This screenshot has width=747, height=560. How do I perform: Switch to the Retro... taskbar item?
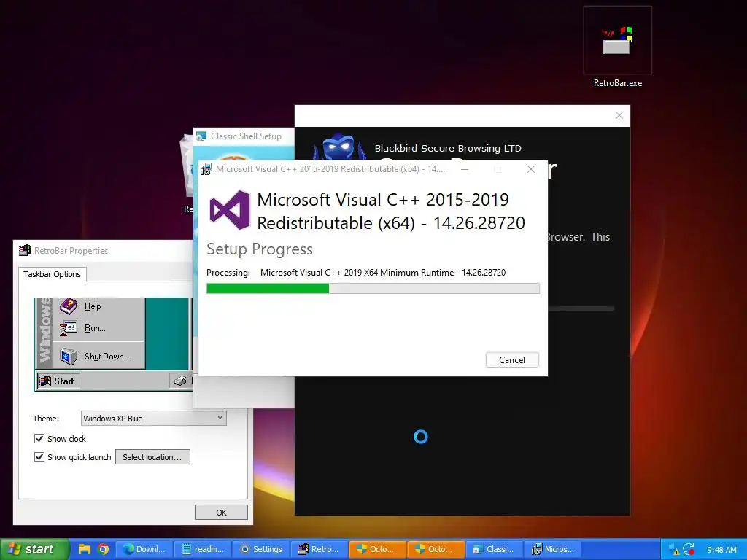point(319,549)
